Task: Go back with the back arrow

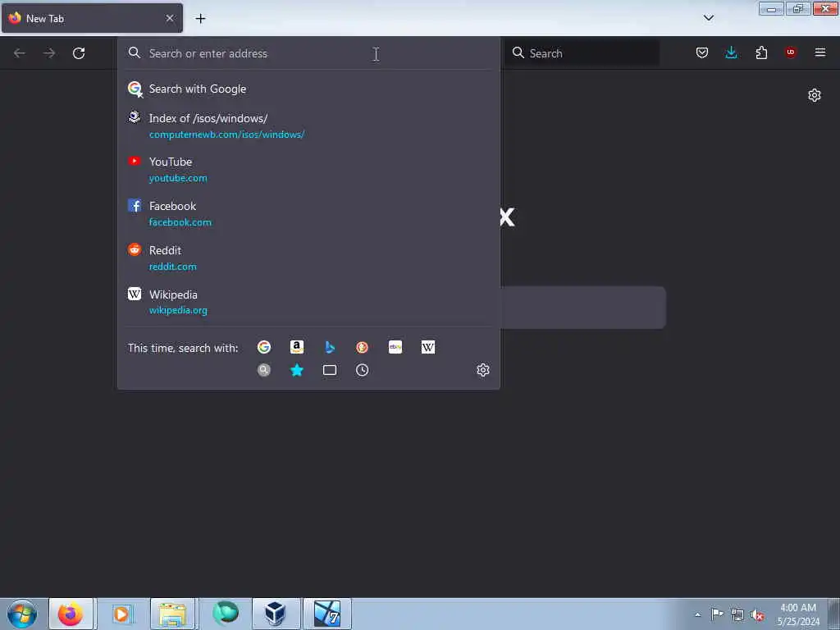Action: [x=20, y=53]
